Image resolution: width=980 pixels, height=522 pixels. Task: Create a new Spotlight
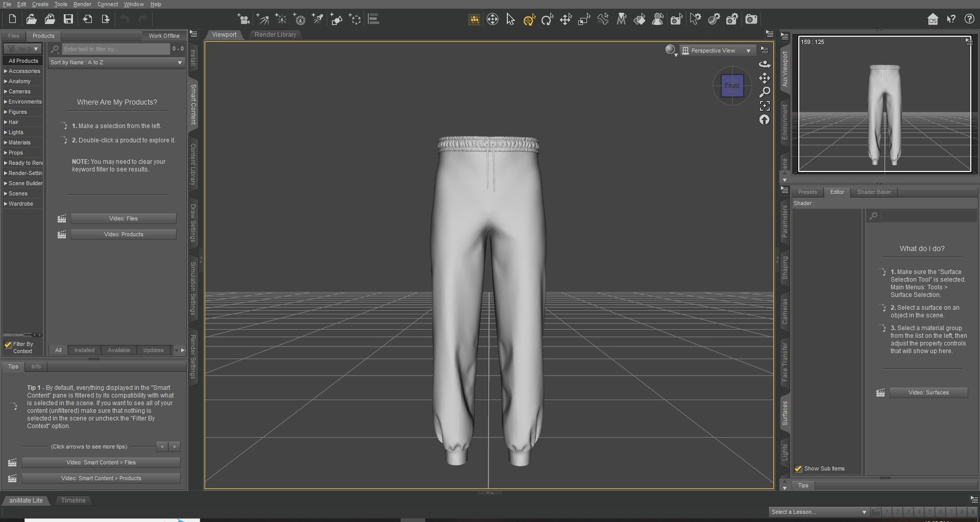click(x=317, y=19)
